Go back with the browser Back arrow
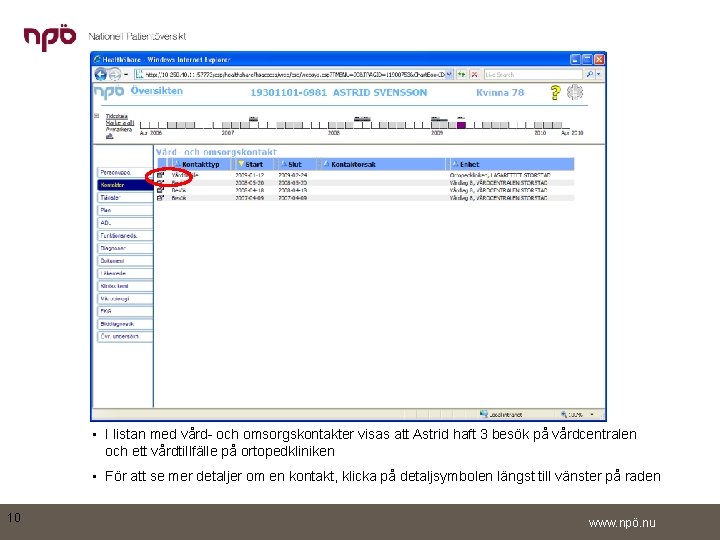The width and height of the screenshot is (720, 540). [101, 74]
